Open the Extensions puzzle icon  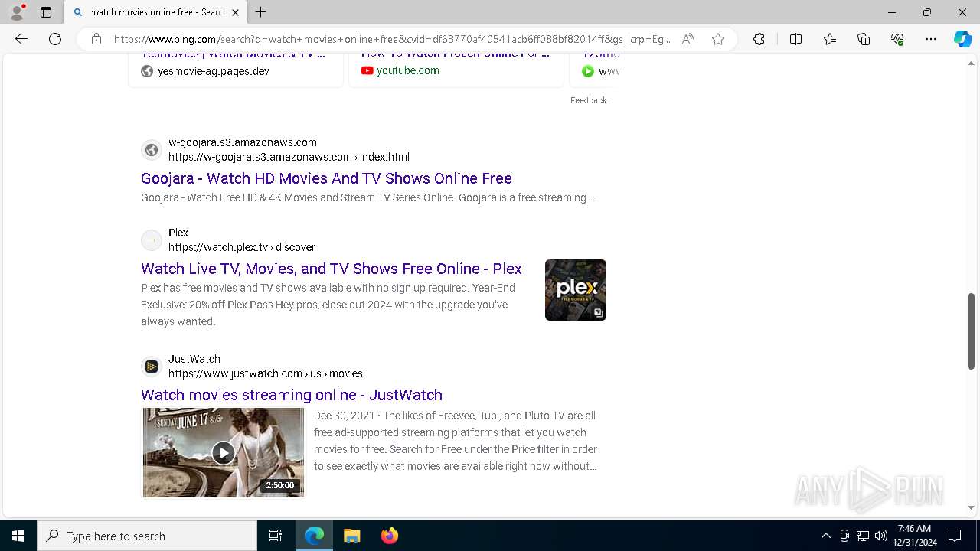759,39
